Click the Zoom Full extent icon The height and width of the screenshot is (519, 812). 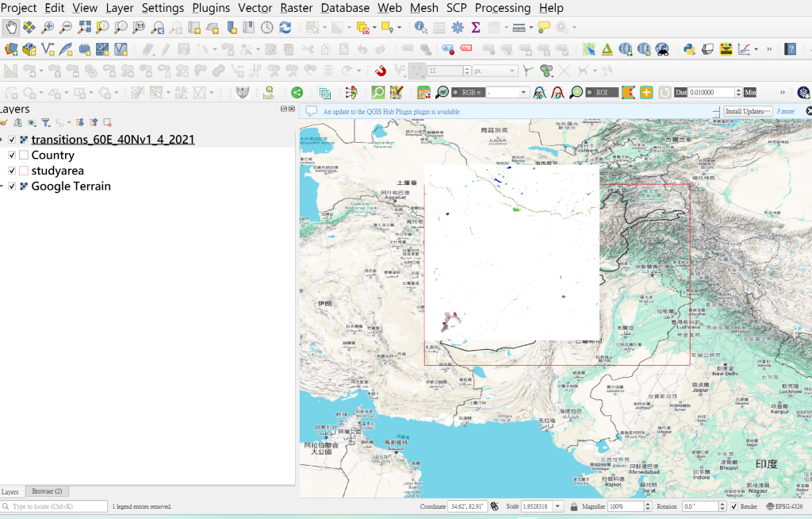click(x=84, y=27)
